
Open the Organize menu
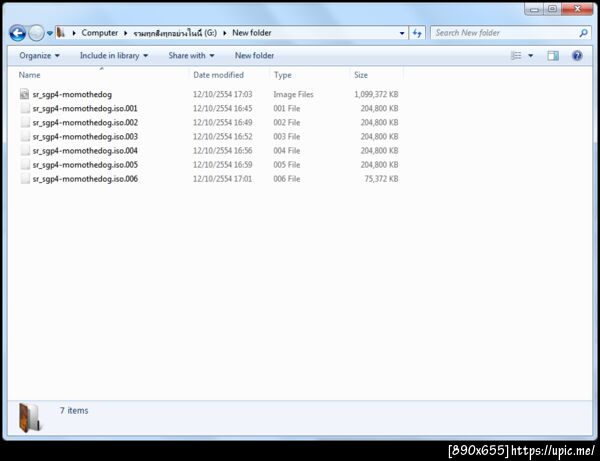[x=39, y=55]
